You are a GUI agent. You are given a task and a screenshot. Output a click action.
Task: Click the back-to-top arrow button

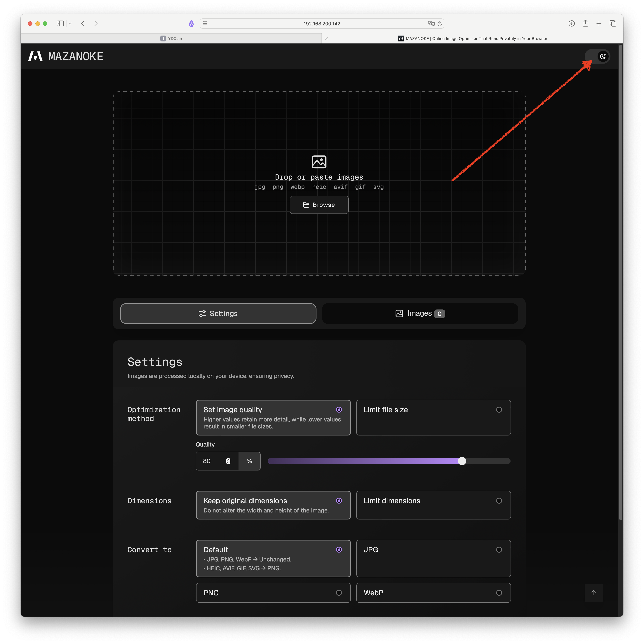pos(594,593)
